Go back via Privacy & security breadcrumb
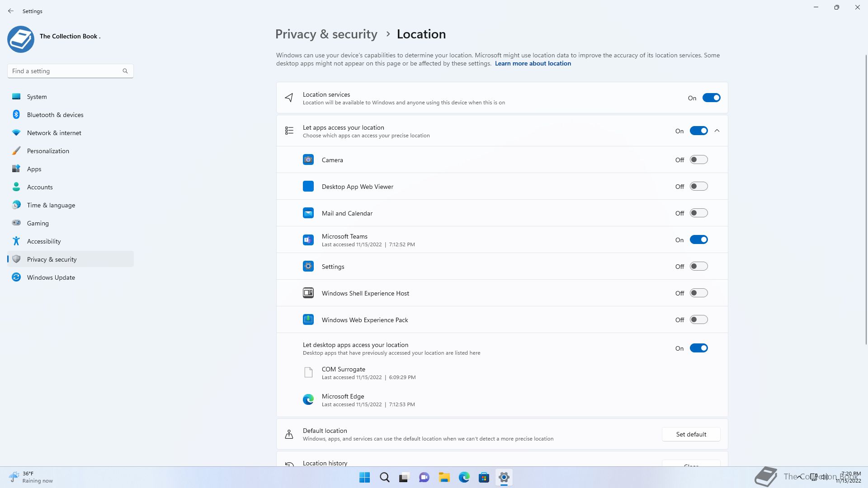The image size is (868, 488). click(326, 34)
